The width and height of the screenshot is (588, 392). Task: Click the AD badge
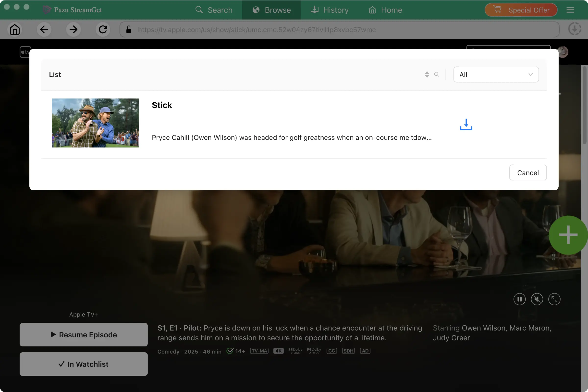tap(365, 351)
